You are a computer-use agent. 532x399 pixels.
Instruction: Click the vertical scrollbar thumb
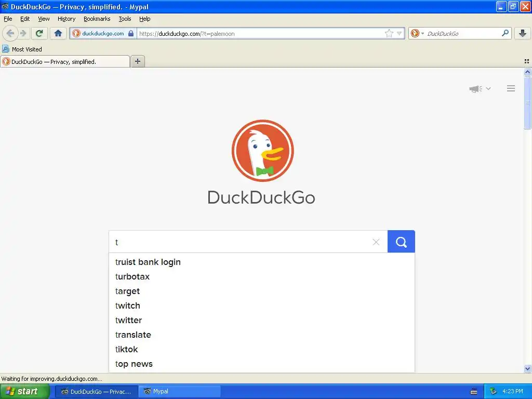(527, 103)
